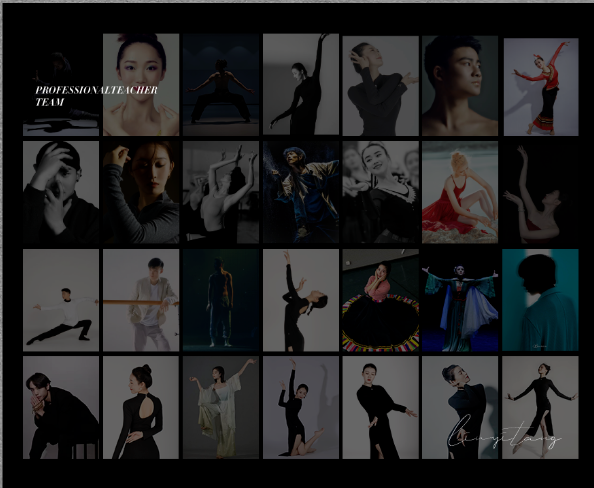Screen dimensions: 594x488
Task: Click the woman backbending with raised arm photo
Action: click(301, 300)
